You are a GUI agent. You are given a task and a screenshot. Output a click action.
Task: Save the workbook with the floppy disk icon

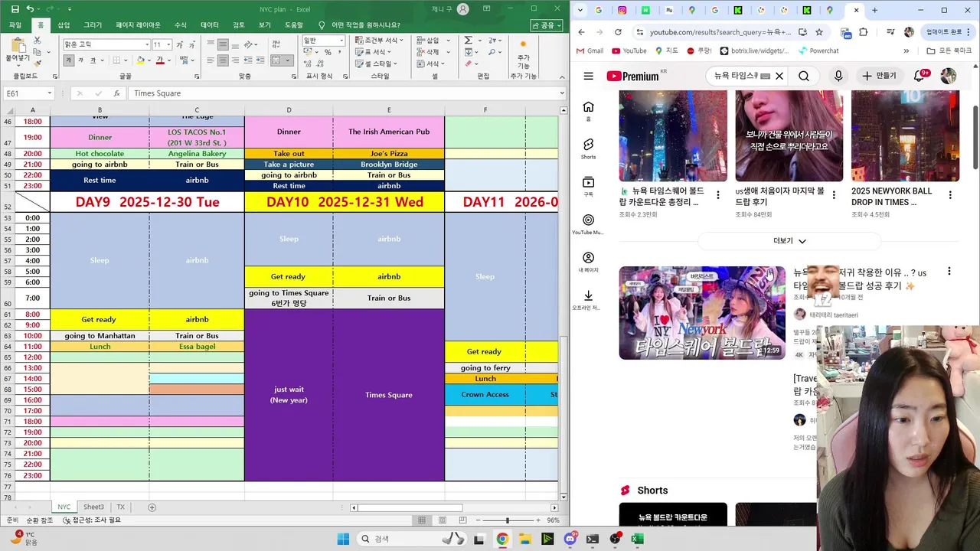pyautogui.click(x=15, y=9)
